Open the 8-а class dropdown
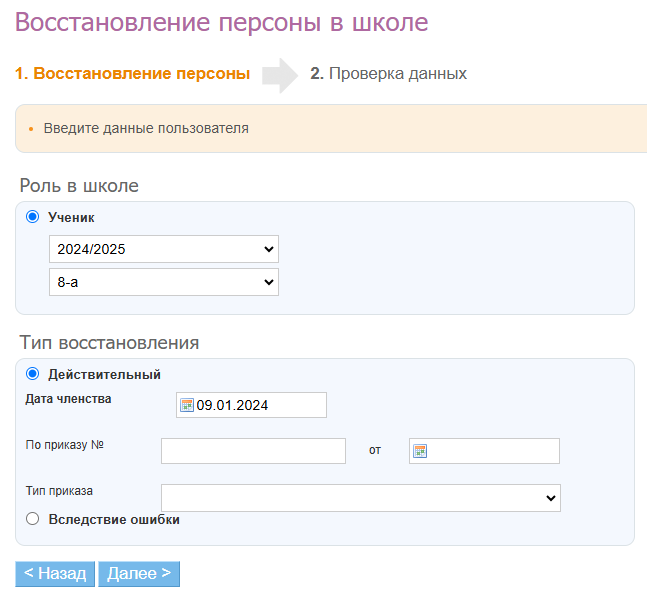 click(x=164, y=283)
